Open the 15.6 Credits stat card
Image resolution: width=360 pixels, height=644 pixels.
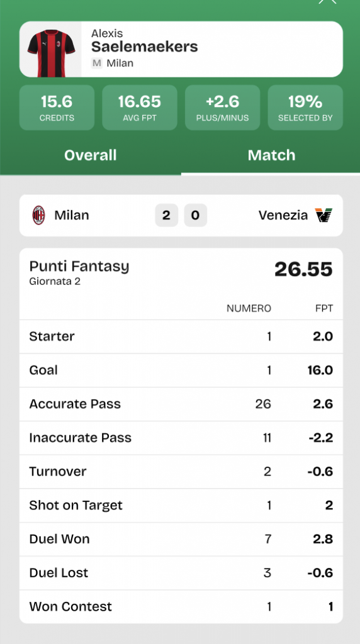pos(57,108)
